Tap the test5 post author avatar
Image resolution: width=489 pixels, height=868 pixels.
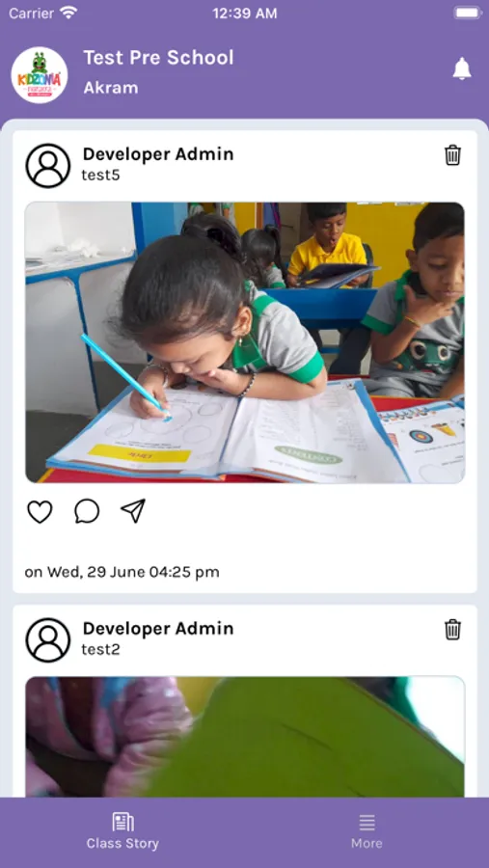(48, 166)
